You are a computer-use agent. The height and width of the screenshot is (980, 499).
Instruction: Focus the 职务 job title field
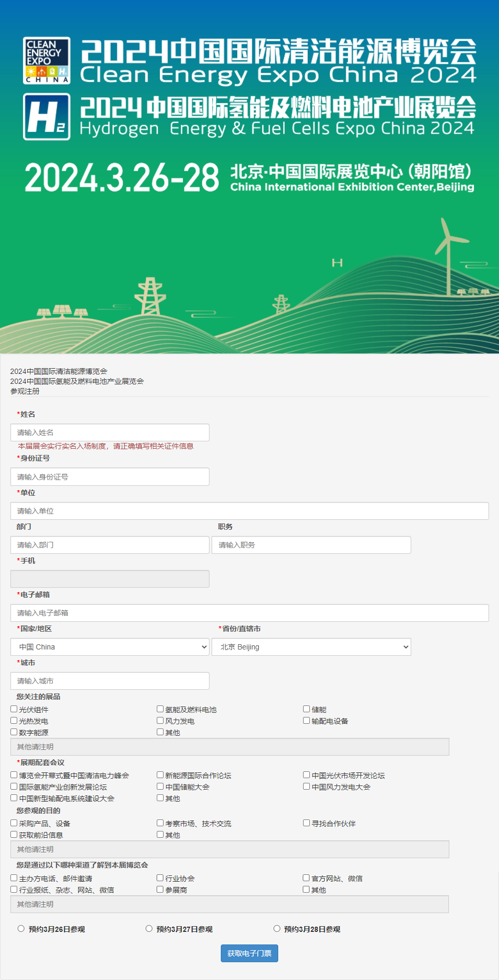click(311, 545)
